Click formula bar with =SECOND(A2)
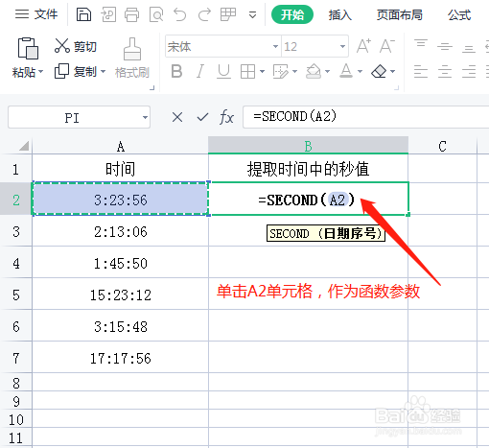The height and width of the screenshot is (448, 489). [366, 117]
